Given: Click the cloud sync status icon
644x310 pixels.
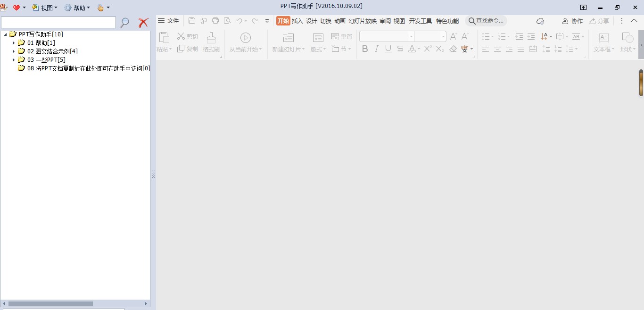Looking at the screenshot, I should [540, 21].
